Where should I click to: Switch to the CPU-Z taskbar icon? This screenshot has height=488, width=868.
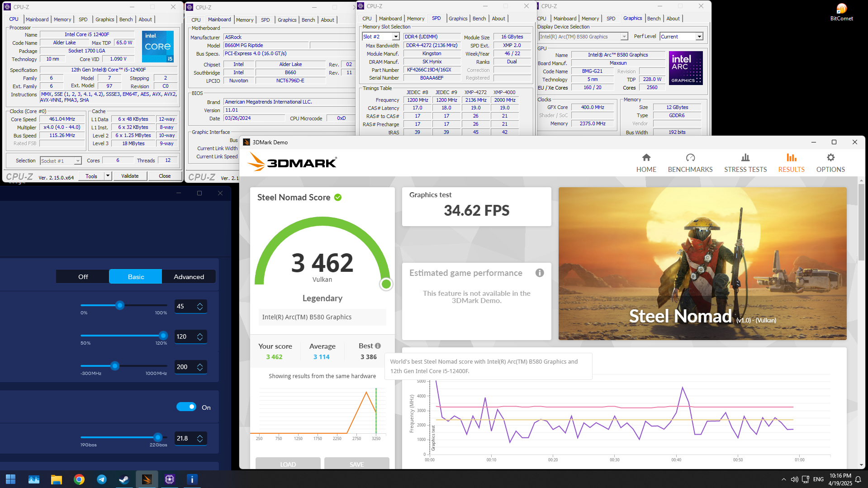pyautogui.click(x=170, y=479)
